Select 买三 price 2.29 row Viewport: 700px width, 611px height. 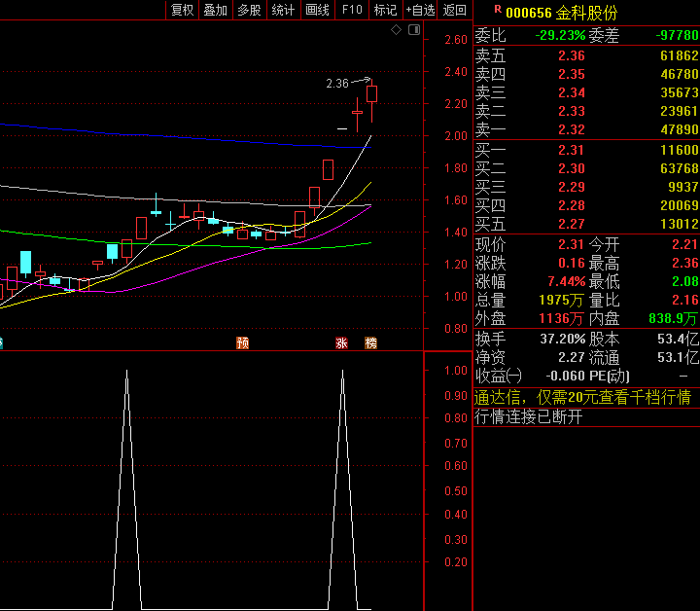(586, 187)
